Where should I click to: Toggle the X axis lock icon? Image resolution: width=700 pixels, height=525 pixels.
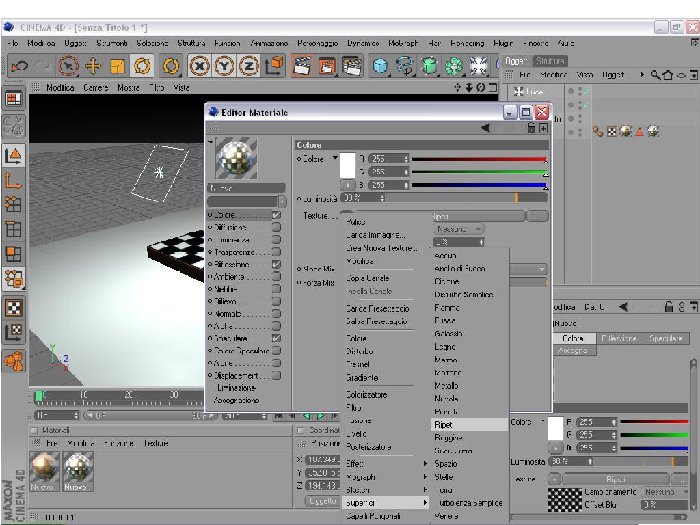pos(200,67)
